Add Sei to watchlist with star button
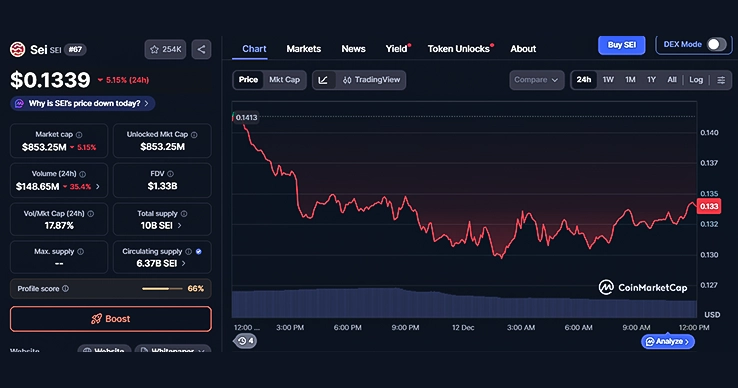Image resolution: width=738 pixels, height=388 pixels. 165,49
